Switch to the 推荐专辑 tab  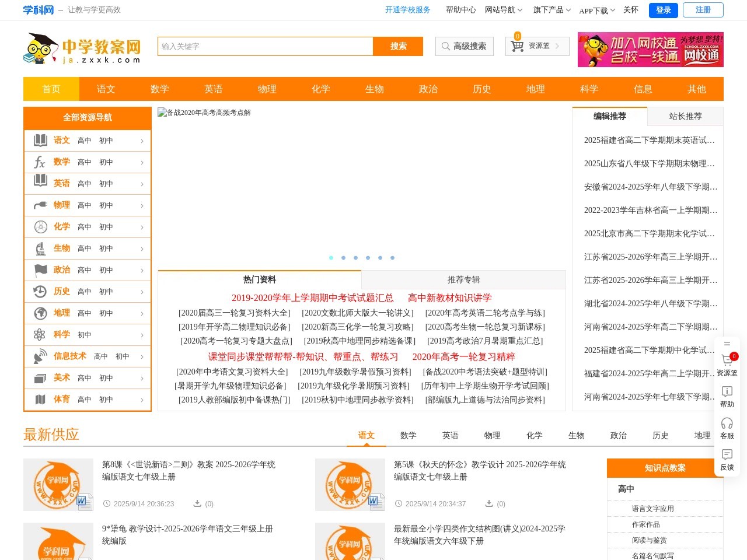tap(463, 279)
